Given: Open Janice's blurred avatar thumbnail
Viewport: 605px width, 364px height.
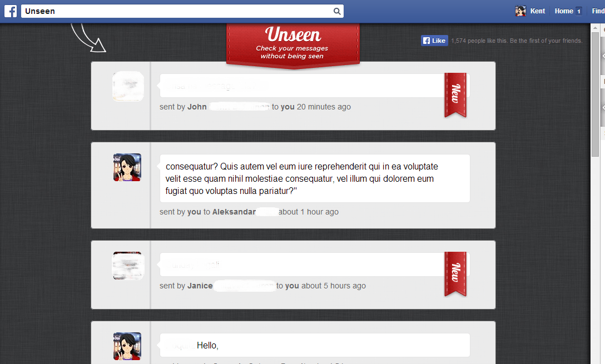Looking at the screenshot, I should pyautogui.click(x=128, y=266).
